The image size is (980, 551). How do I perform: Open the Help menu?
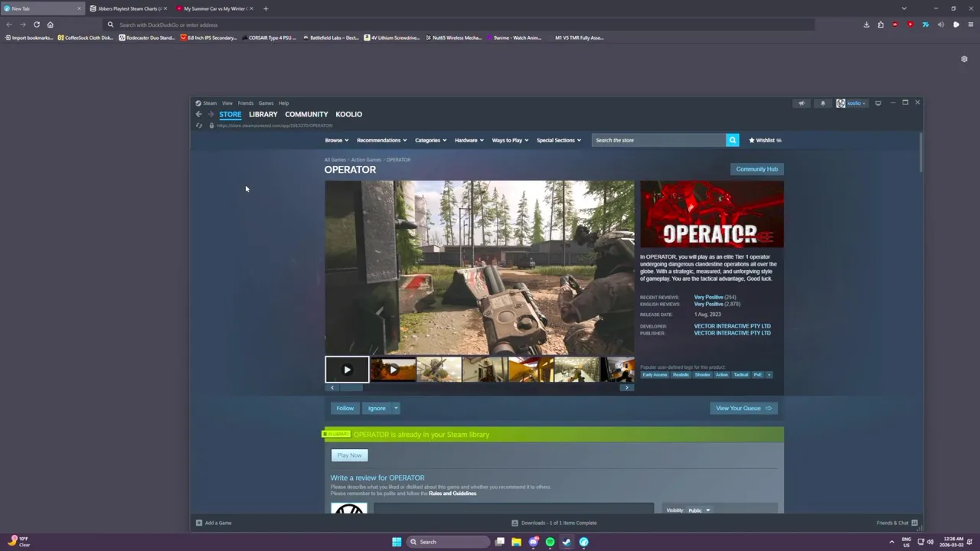tap(283, 103)
